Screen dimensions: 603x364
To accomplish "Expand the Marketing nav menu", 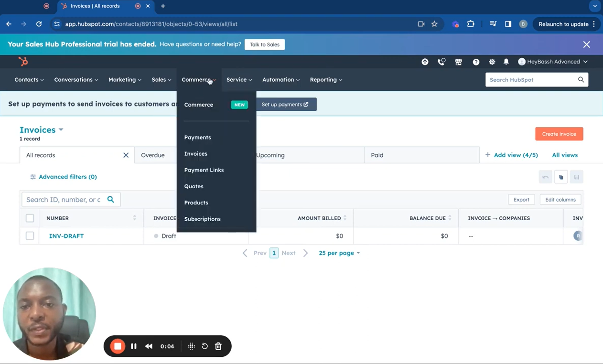I will point(125,80).
